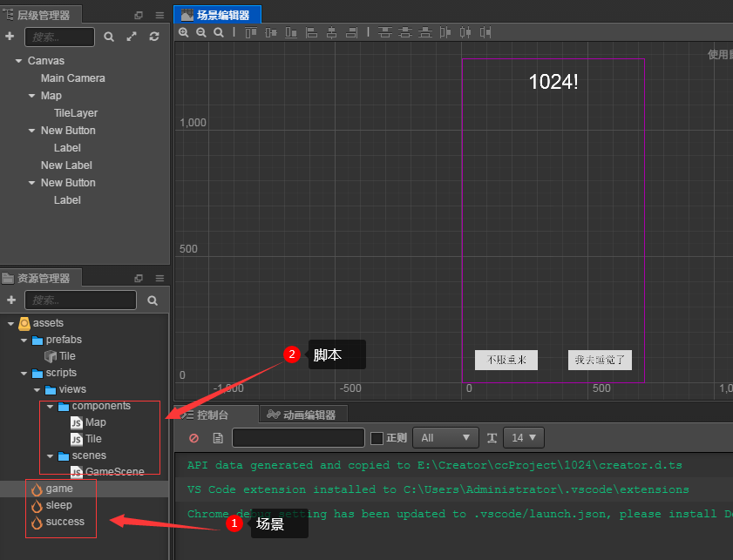
Task: Distribute nodes by right edges
Action: [485, 32]
